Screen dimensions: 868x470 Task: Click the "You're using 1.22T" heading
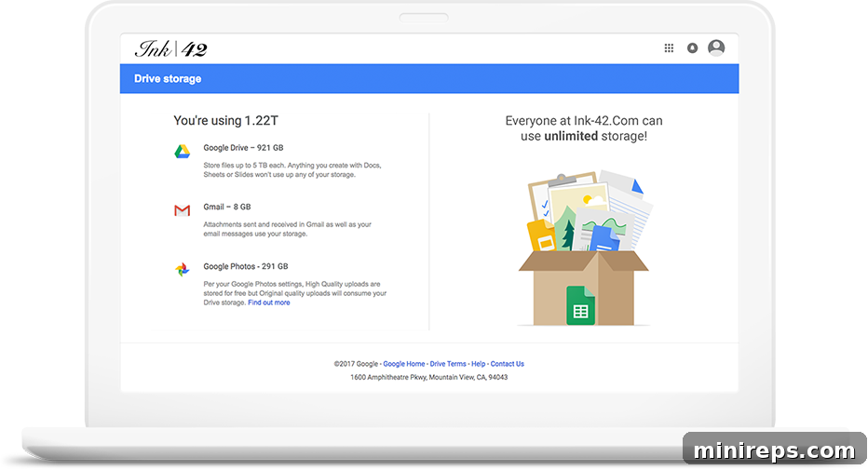click(x=226, y=121)
